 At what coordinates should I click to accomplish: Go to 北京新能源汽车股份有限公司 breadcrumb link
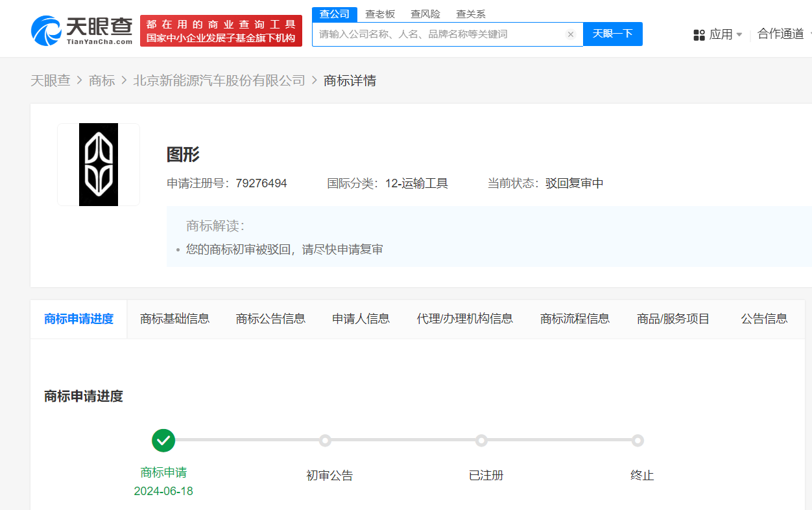click(219, 80)
